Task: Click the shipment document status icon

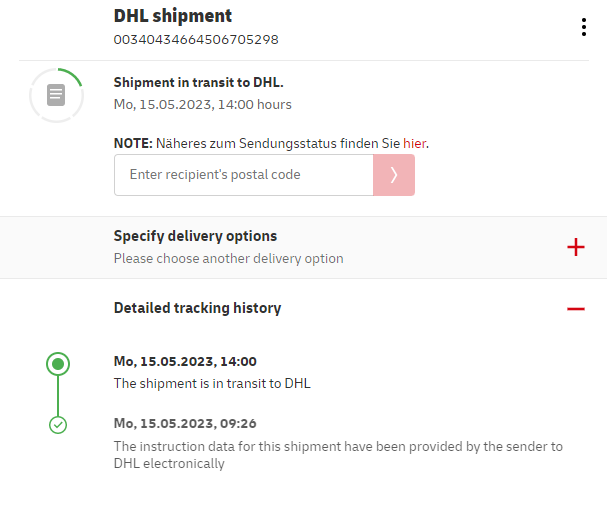Action: pyautogui.click(x=57, y=95)
